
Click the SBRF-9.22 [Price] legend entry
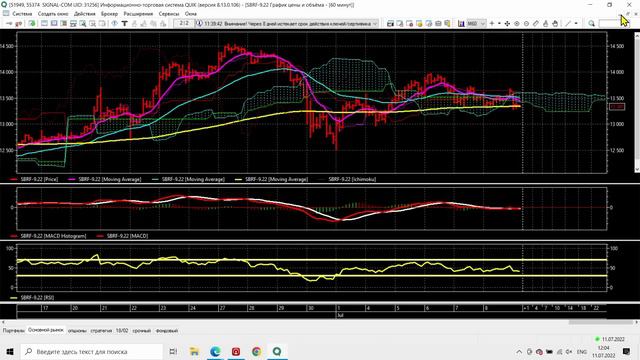tap(34, 179)
